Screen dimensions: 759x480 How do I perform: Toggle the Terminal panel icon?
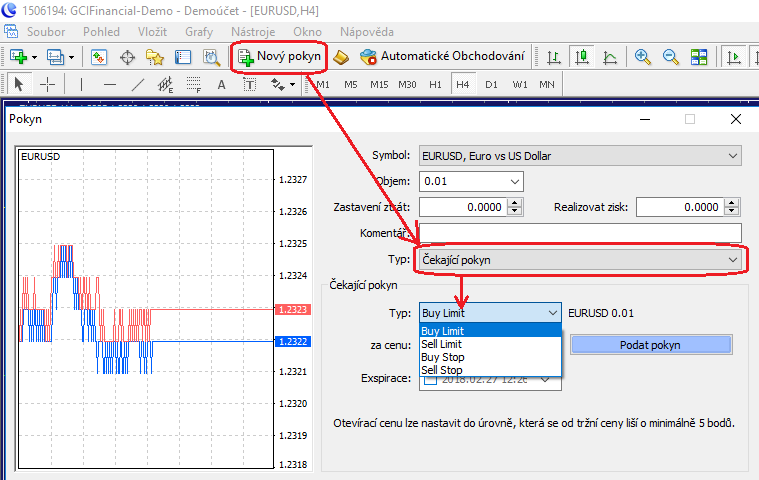(x=183, y=57)
